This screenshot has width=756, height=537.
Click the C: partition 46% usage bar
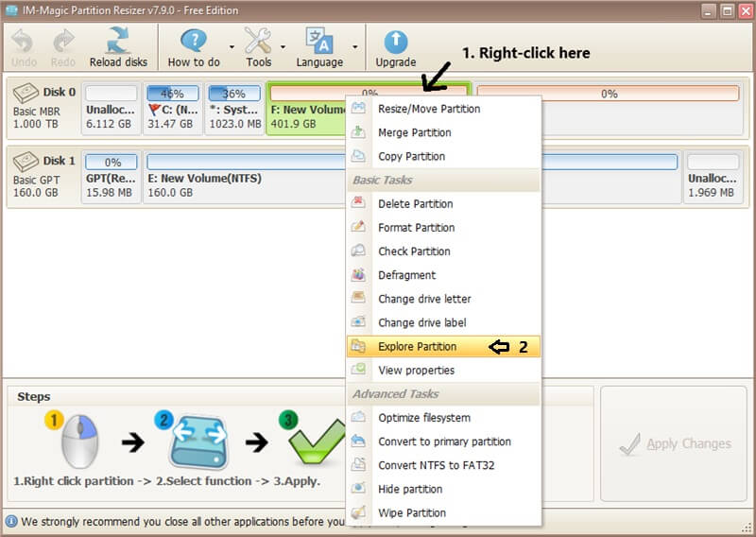[x=173, y=93]
